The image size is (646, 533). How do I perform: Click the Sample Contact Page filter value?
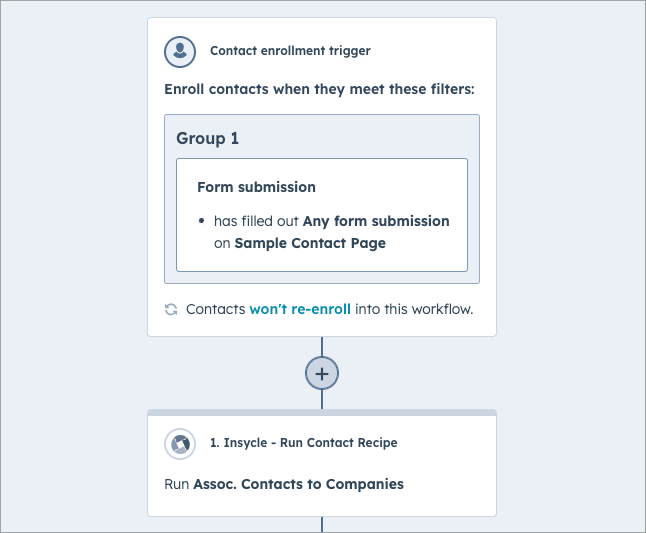click(x=310, y=243)
